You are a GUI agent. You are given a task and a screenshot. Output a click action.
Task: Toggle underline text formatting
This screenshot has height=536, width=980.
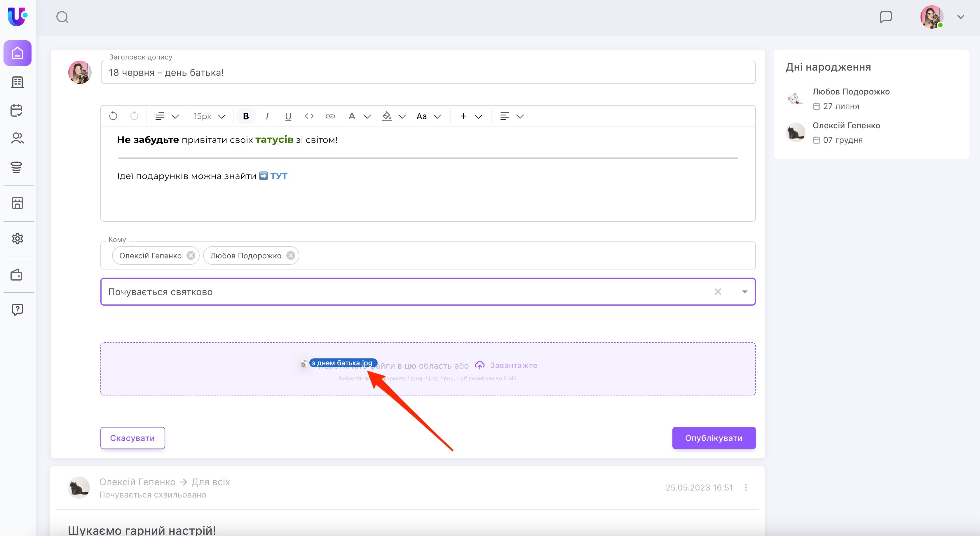pyautogui.click(x=288, y=116)
